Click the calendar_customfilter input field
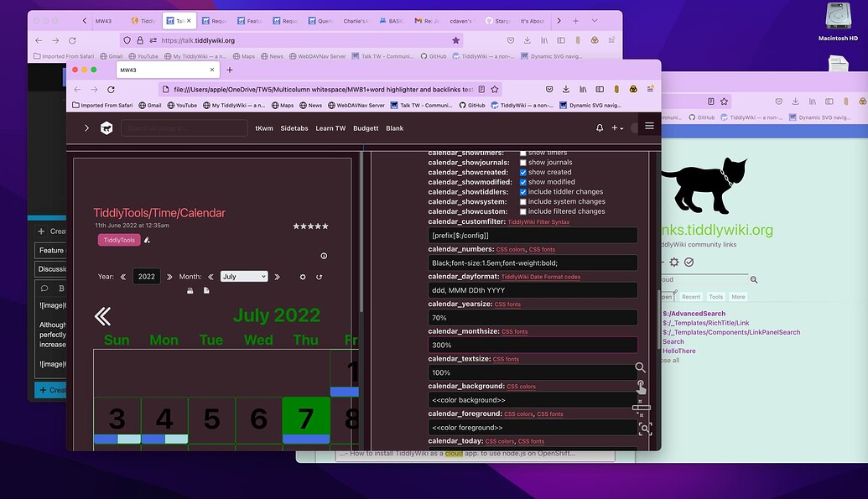The image size is (868, 499). click(533, 236)
